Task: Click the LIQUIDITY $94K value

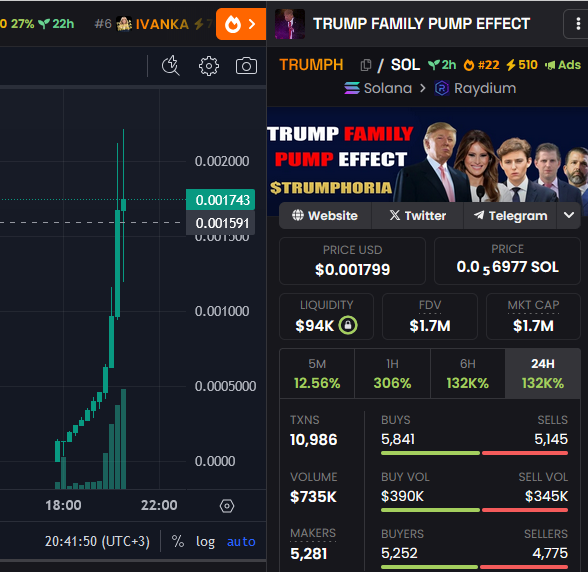Action: pos(314,326)
